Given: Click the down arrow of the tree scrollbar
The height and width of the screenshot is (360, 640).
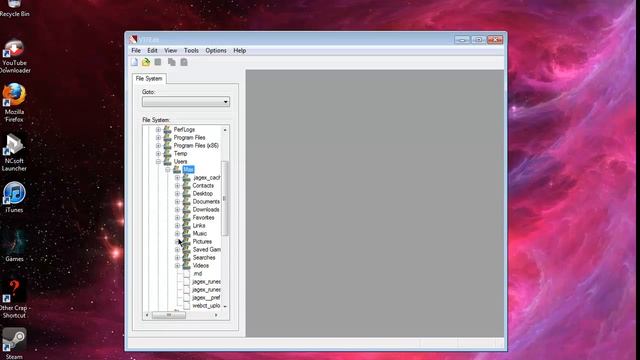Looking at the screenshot, I should (x=225, y=306).
